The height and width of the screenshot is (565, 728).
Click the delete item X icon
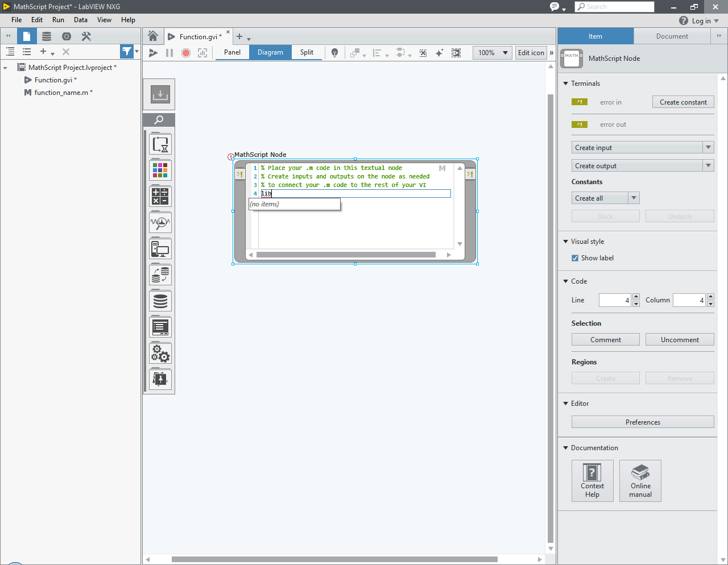click(x=66, y=52)
